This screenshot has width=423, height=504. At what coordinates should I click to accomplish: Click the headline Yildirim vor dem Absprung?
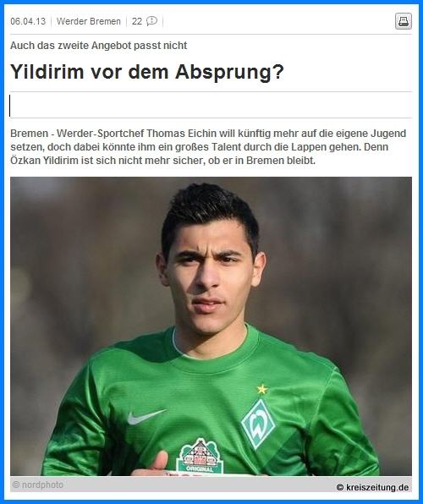click(147, 72)
